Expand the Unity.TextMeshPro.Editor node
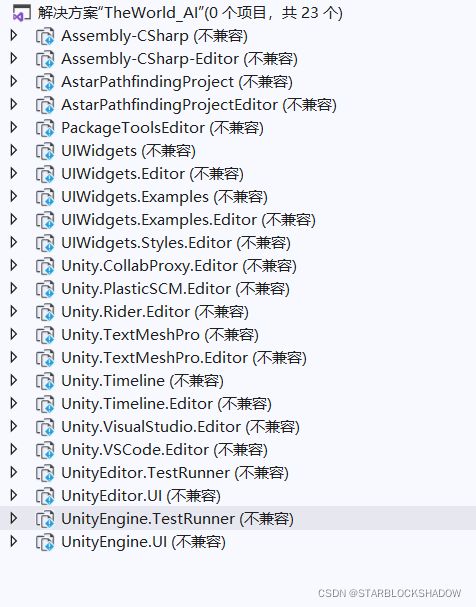 14,358
